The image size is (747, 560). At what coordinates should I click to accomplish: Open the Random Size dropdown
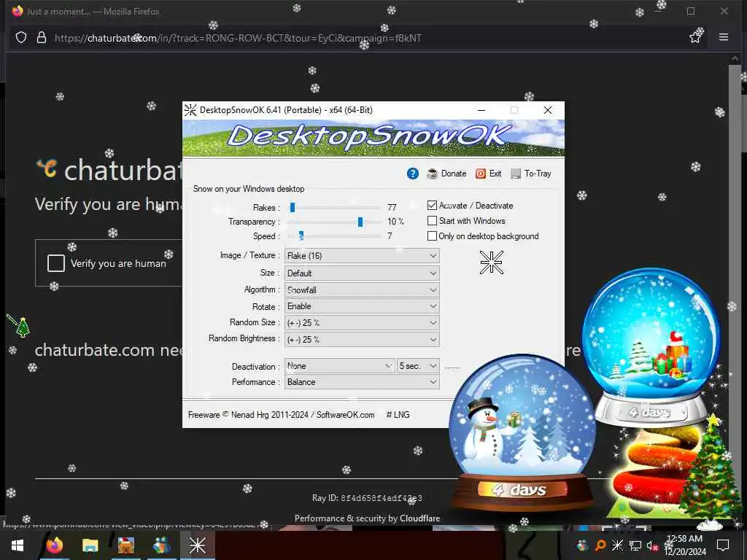[x=362, y=323]
